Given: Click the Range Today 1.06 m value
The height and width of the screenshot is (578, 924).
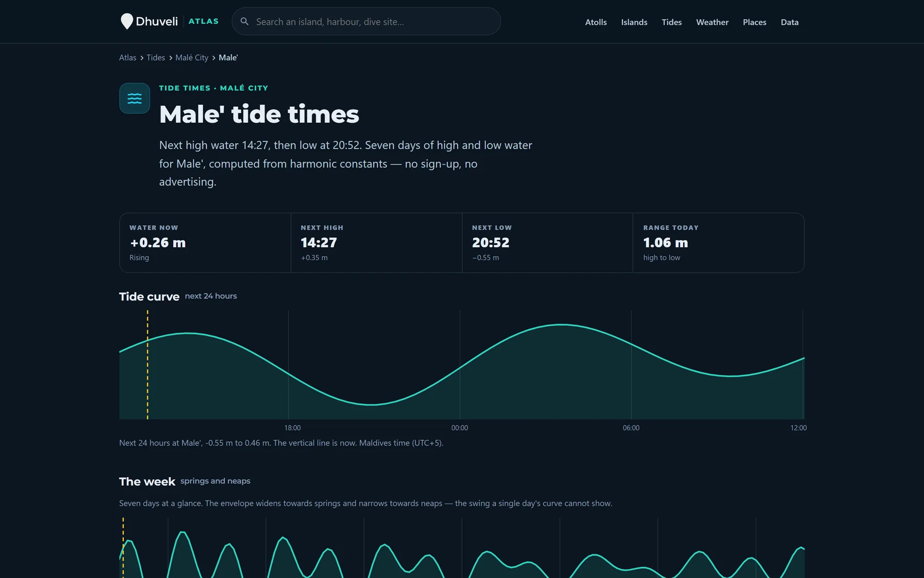Looking at the screenshot, I should [x=665, y=243].
